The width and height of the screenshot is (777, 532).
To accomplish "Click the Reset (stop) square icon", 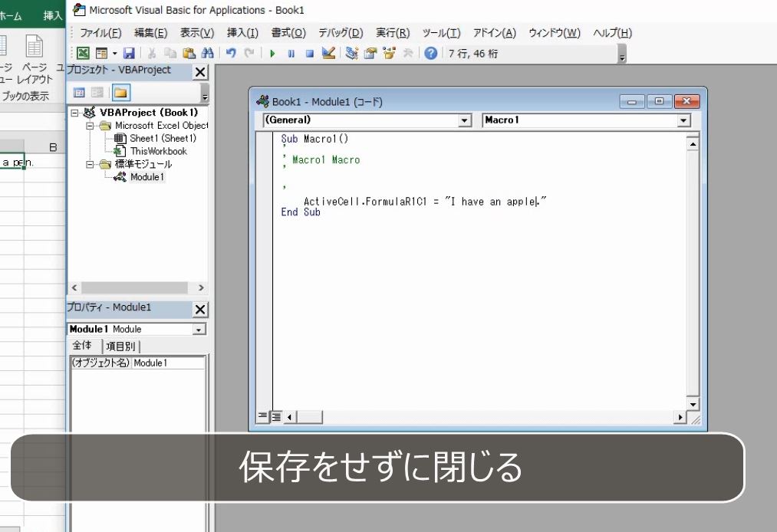I will tap(310, 54).
